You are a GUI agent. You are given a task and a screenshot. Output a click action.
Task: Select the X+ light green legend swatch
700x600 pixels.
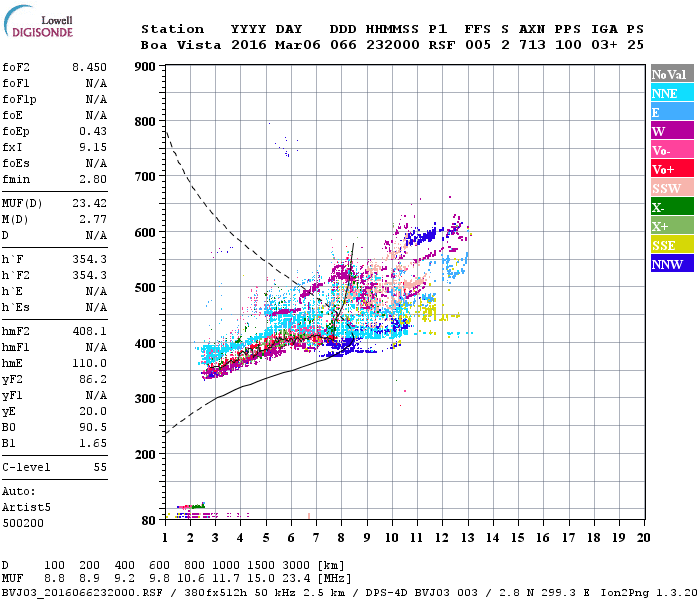[x=672, y=226]
